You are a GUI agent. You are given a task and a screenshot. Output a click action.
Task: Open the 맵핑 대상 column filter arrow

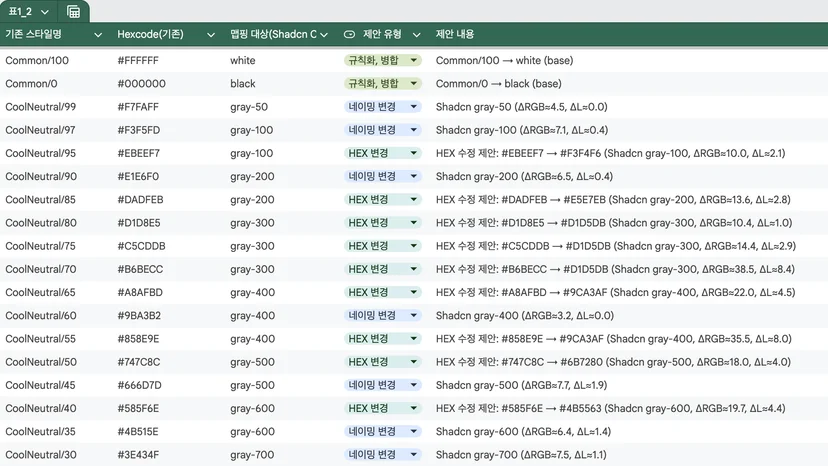[324, 35]
